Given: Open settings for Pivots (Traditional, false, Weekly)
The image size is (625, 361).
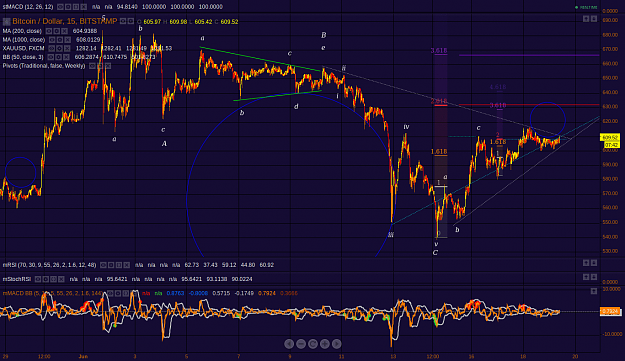Looking at the screenshot, I should pyautogui.click(x=100, y=66).
